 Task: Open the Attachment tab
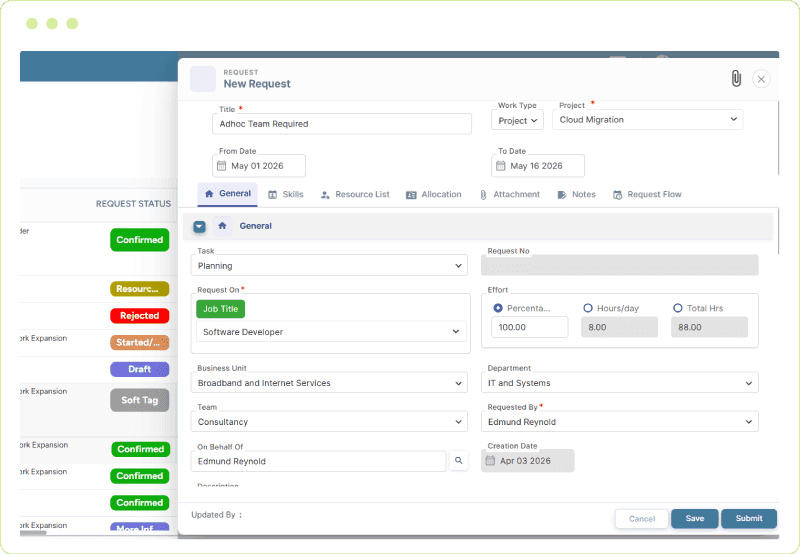tap(510, 194)
